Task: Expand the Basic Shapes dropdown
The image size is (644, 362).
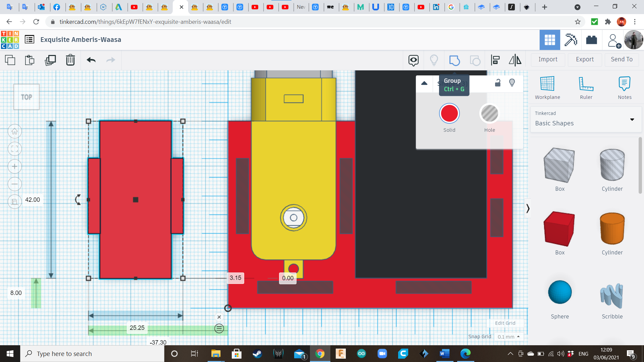Action: (632, 120)
